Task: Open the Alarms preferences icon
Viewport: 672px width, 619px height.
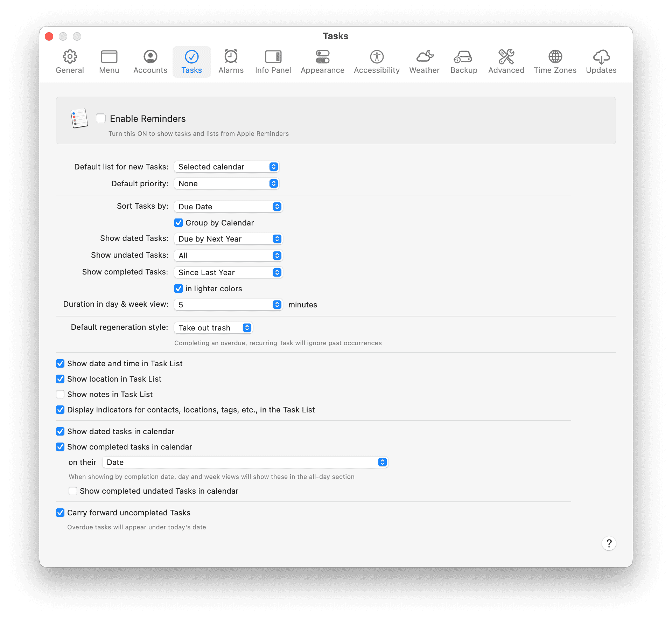Action: 231,61
